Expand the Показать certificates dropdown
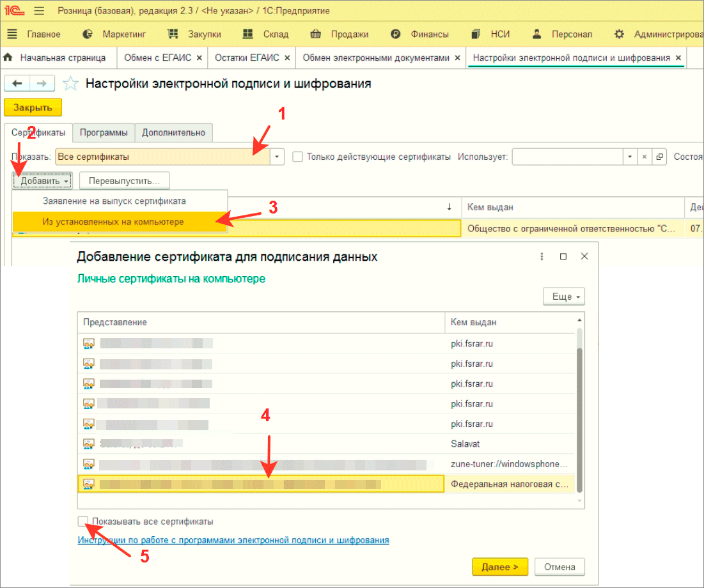The image size is (704, 588). (x=277, y=157)
